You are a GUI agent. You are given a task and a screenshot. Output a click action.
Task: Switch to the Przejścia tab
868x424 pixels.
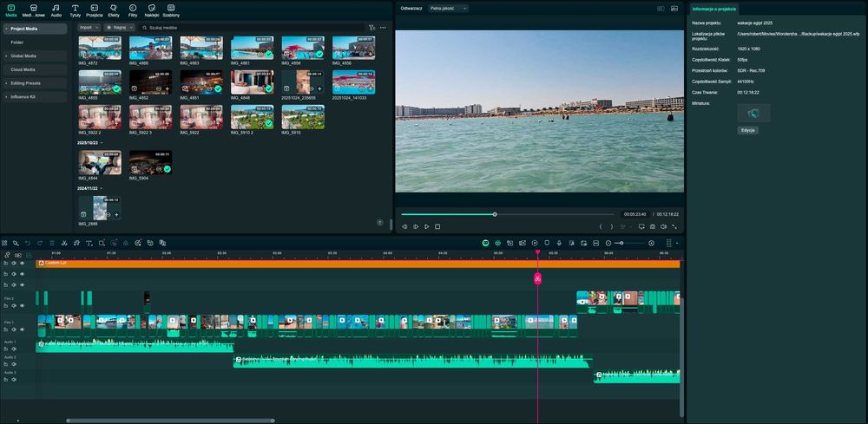tap(95, 10)
